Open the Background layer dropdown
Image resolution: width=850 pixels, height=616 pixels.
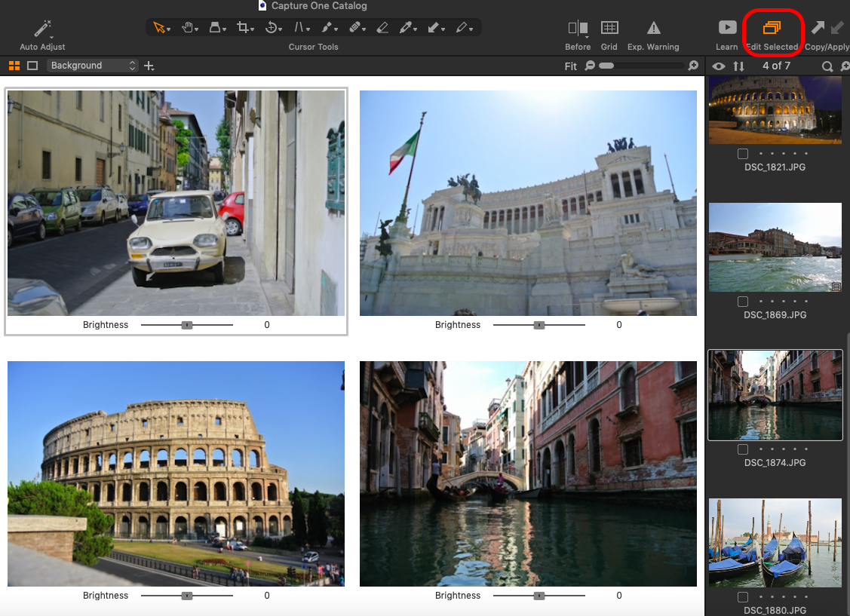91,66
